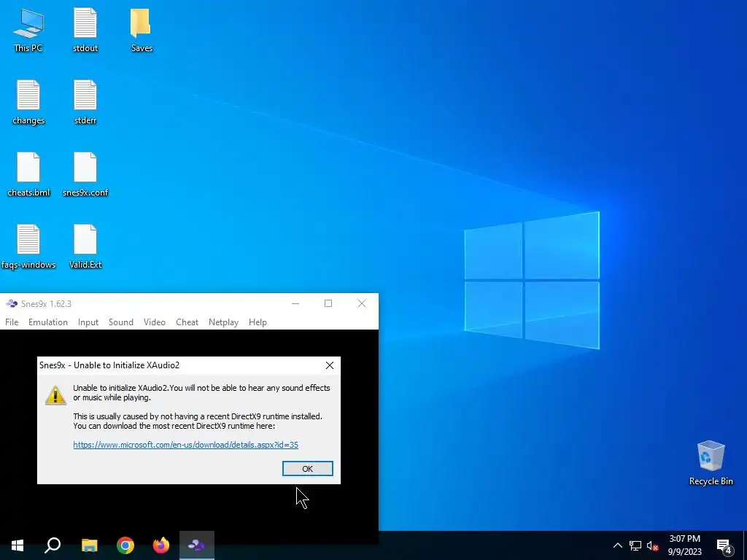The height and width of the screenshot is (560, 747).
Task: Open the muted volume tray icon
Action: pyautogui.click(x=652, y=545)
